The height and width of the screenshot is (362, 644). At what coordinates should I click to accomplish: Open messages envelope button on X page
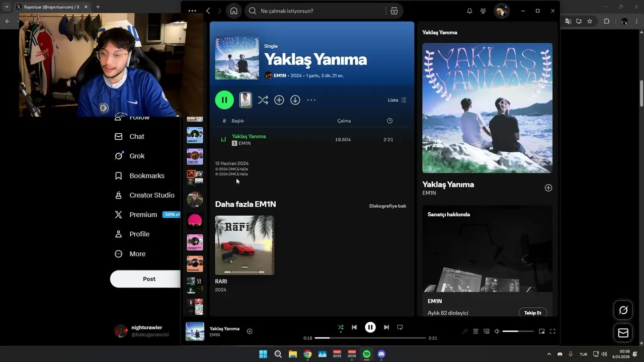623,333
